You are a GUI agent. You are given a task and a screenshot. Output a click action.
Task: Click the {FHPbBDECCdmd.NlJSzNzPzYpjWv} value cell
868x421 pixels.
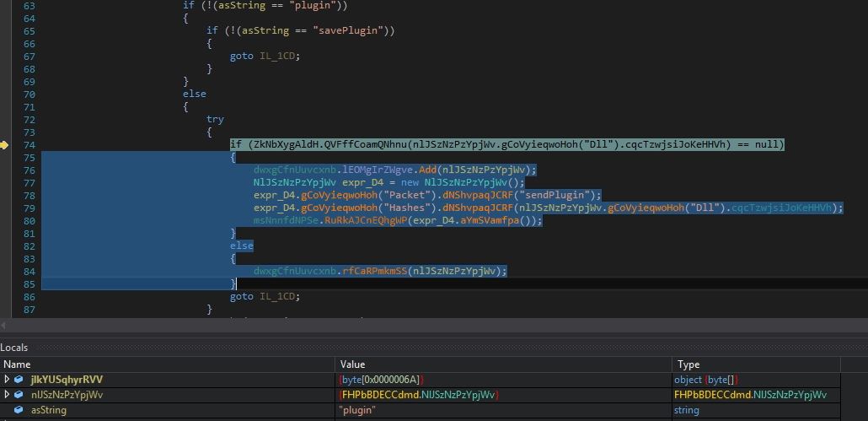(420, 394)
